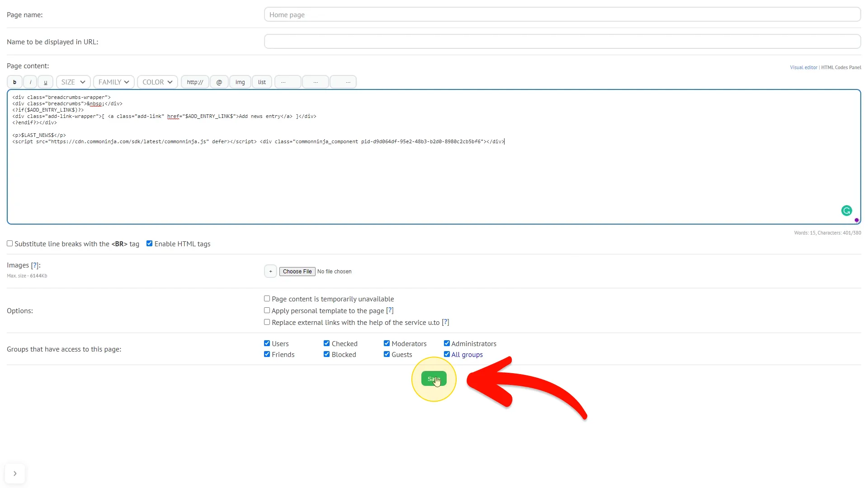868x488 pixels.
Task: Click the Grammarly icon in editor
Action: click(x=847, y=211)
